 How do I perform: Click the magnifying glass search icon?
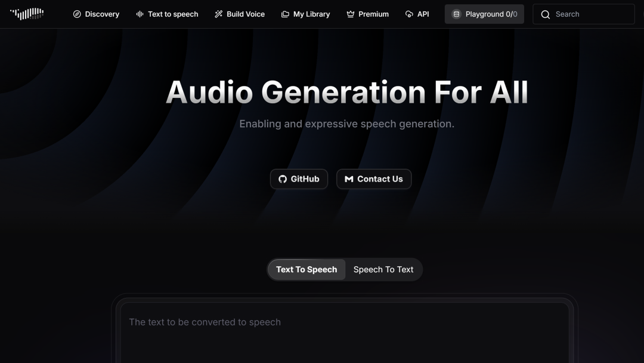[x=546, y=15]
